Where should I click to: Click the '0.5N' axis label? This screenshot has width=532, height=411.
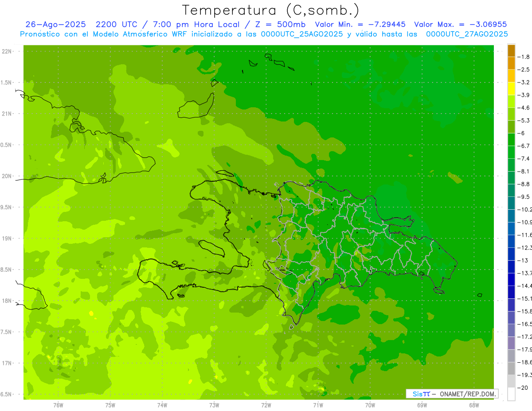tap(7, 145)
